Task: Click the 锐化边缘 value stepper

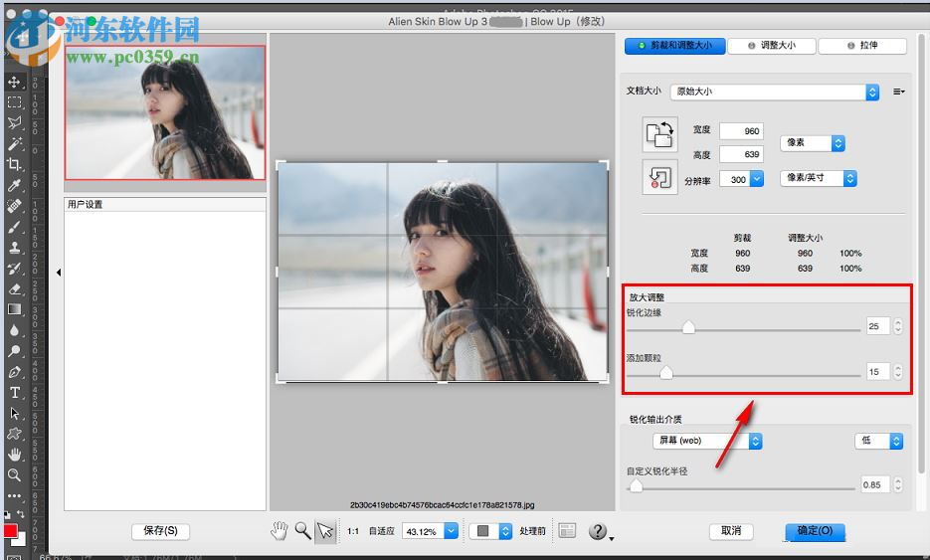Action: pos(898,326)
